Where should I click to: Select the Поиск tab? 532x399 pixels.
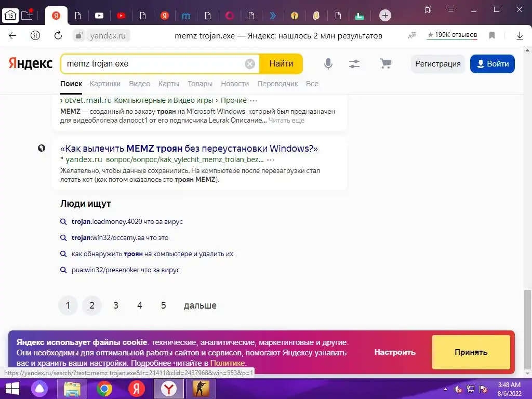coord(71,84)
